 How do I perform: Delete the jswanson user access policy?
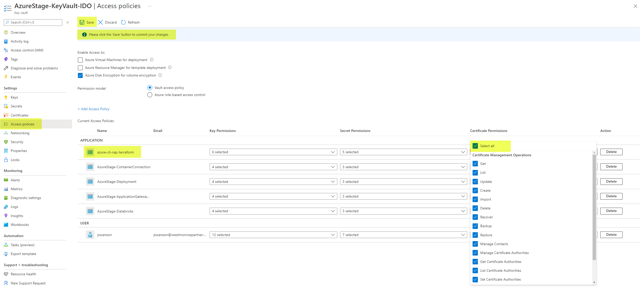coord(611,235)
